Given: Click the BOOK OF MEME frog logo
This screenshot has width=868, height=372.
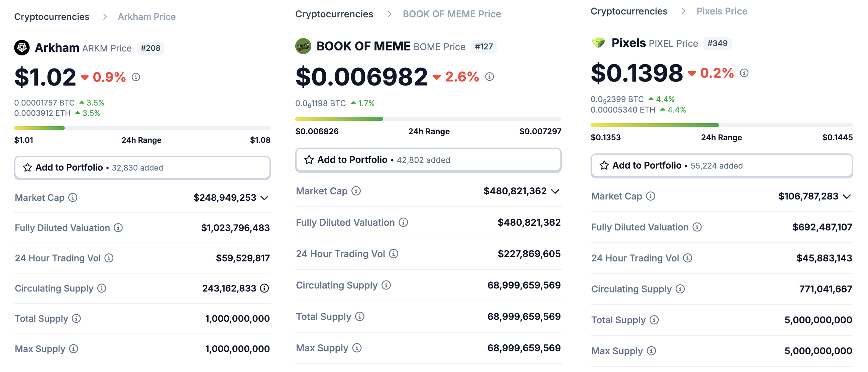Looking at the screenshot, I should pyautogui.click(x=303, y=46).
